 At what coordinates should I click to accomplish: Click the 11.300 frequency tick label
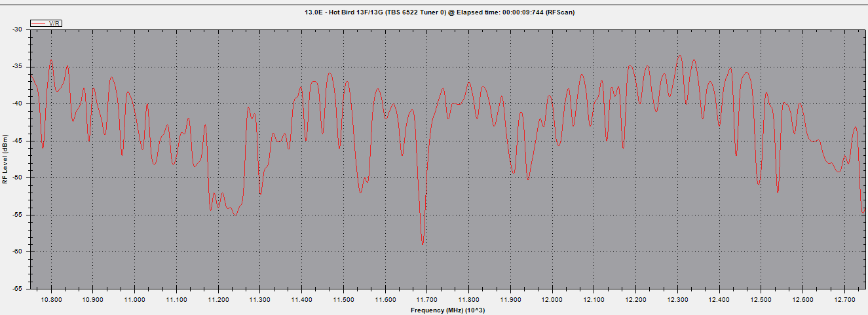pos(259,299)
